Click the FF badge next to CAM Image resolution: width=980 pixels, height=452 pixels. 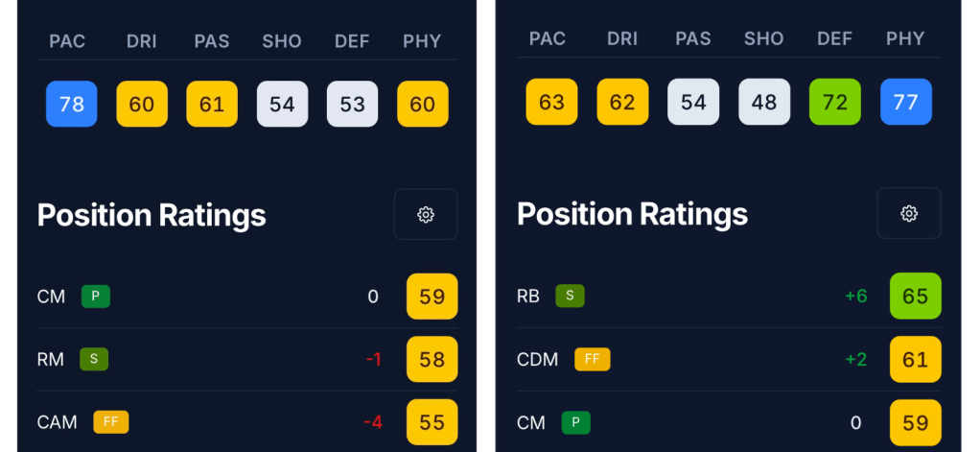(110, 422)
